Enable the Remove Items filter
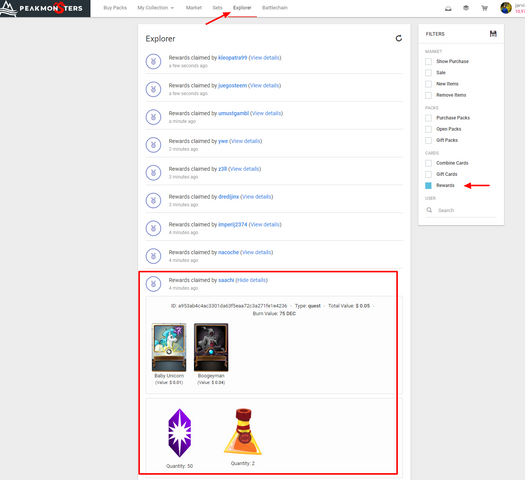525x480 pixels. [428, 95]
